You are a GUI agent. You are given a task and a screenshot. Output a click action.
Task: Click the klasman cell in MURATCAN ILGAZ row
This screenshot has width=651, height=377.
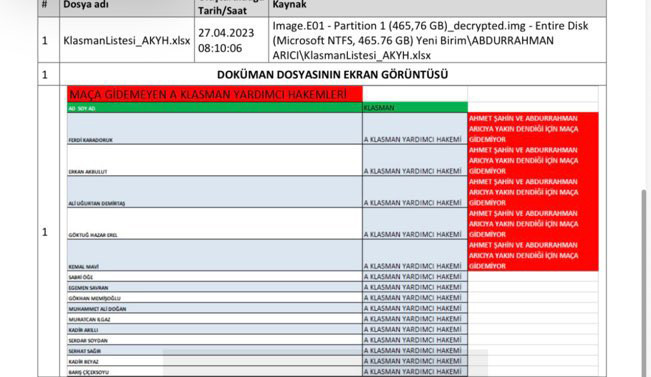pos(415,319)
